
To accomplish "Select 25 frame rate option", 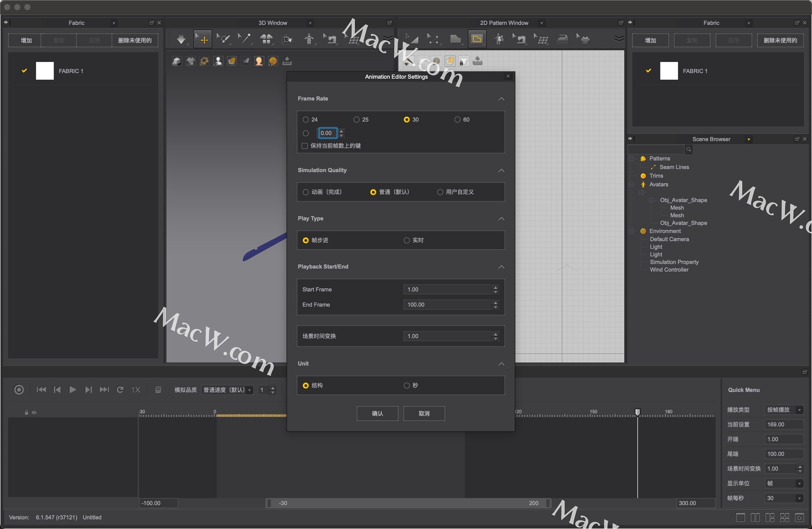I will pos(357,120).
